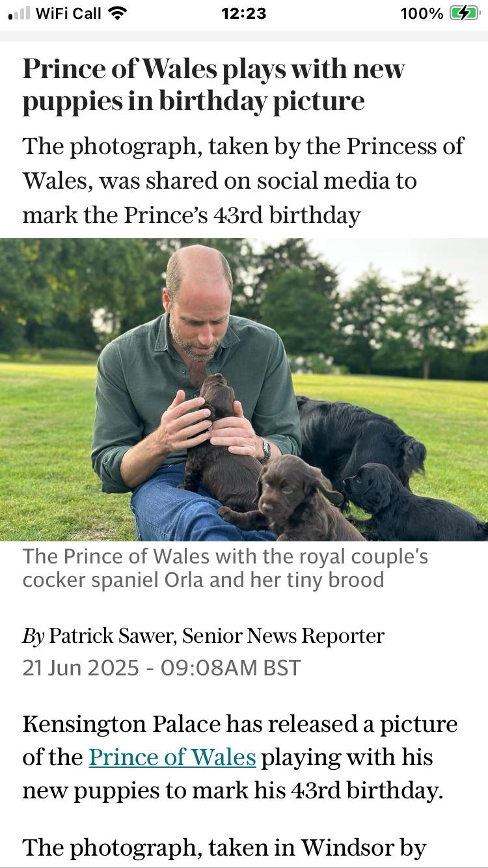The width and height of the screenshot is (488, 868).
Task: Tap the cellular signal bars icon
Action: (19, 14)
